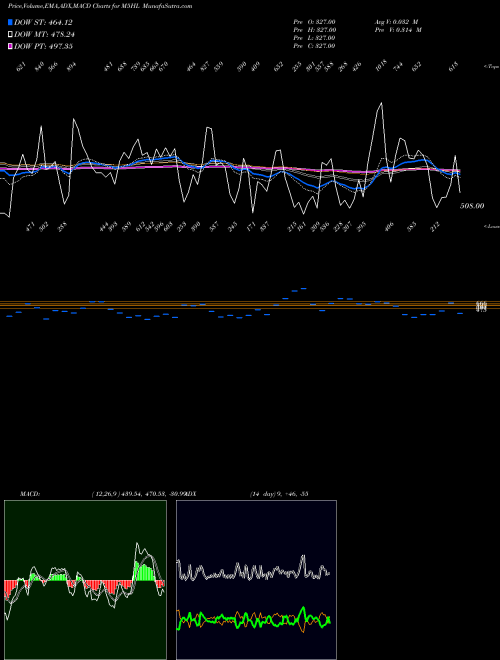Click the 'Pre V: 0.314 M' volume text
Image resolution: width=500 pixels, height=660 pixels.
coord(399,29)
